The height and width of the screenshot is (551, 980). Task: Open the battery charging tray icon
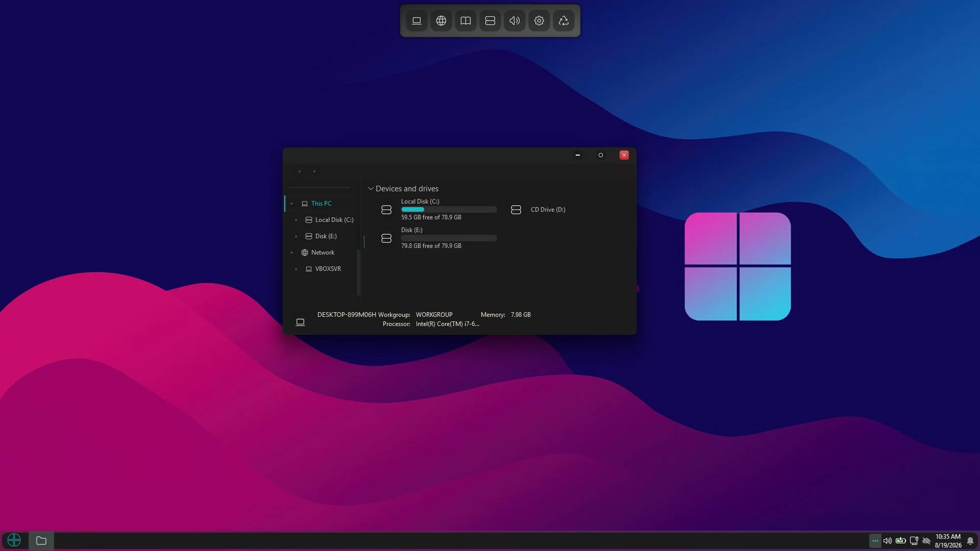901,541
